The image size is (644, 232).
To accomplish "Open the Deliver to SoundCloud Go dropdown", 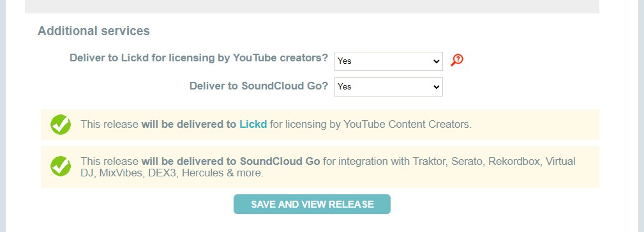I will (x=389, y=87).
